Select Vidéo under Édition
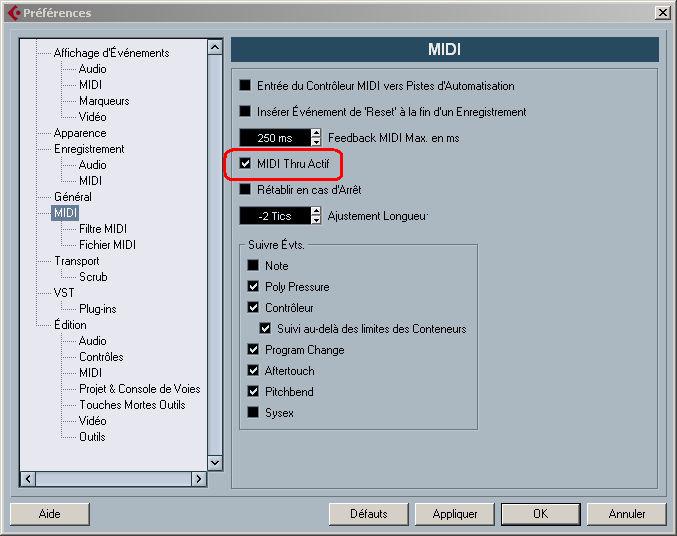This screenshot has height=536, width=677. (x=92, y=420)
